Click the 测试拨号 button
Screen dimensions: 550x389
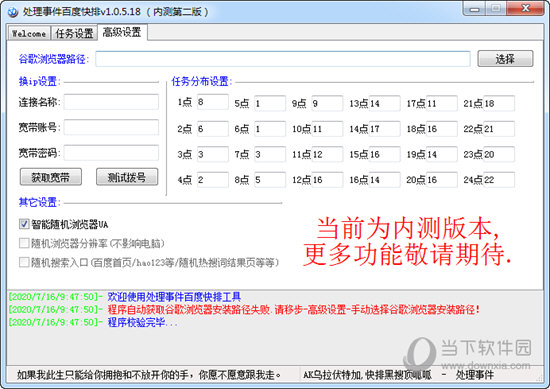coord(127,177)
